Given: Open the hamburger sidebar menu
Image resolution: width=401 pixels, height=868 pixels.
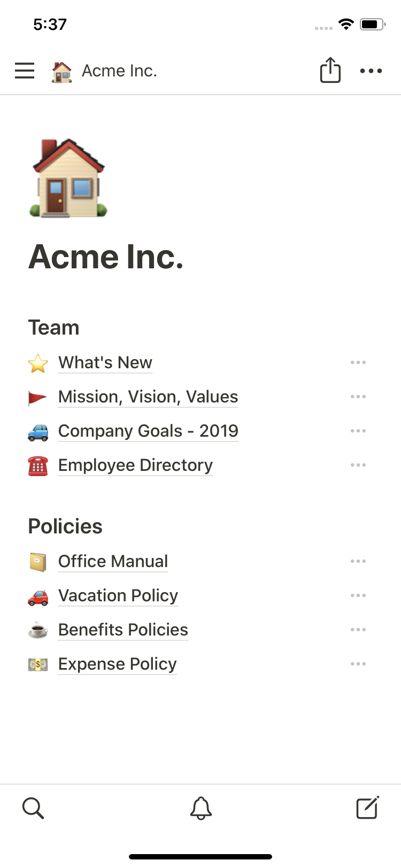Looking at the screenshot, I should [x=25, y=71].
